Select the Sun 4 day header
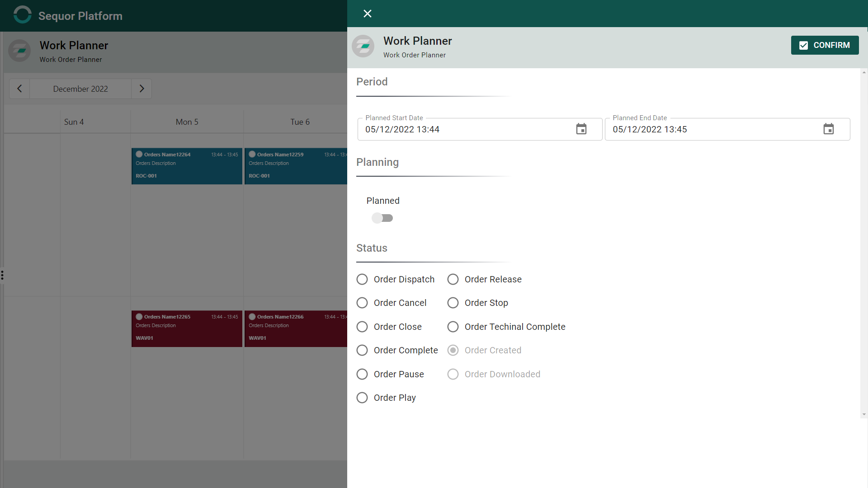 pyautogui.click(x=74, y=122)
